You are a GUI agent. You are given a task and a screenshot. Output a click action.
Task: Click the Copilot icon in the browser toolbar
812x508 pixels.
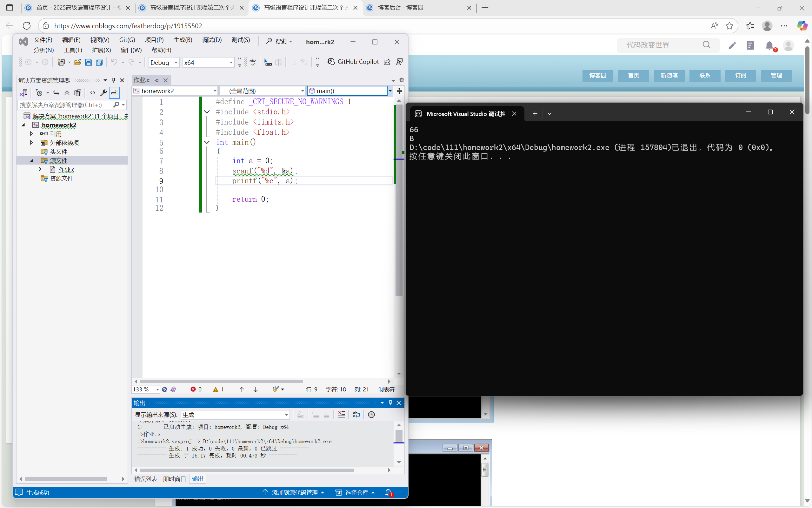point(802,26)
